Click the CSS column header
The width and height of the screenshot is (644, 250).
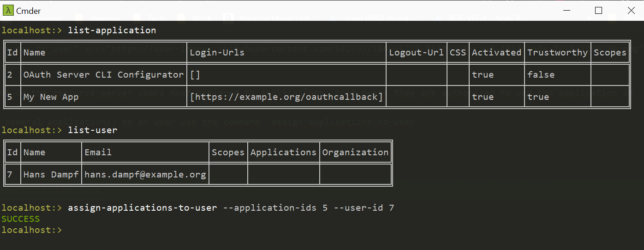[458, 53]
